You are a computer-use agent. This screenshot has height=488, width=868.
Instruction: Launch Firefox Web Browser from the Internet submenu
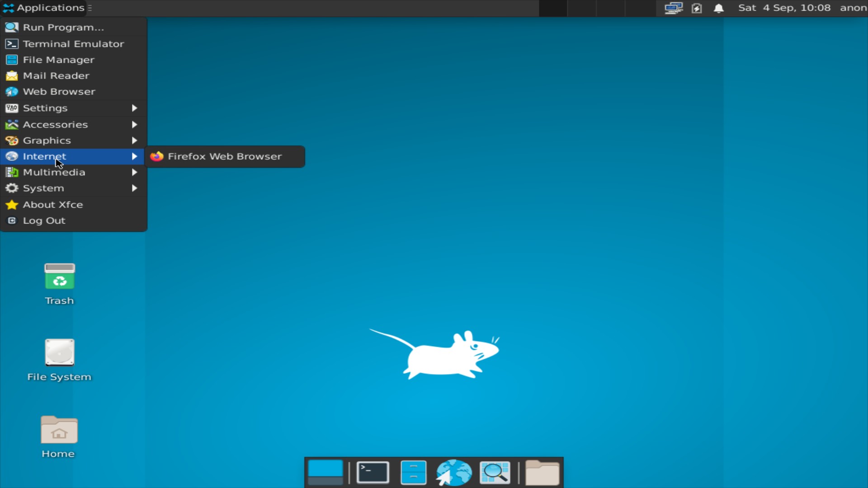224,156
